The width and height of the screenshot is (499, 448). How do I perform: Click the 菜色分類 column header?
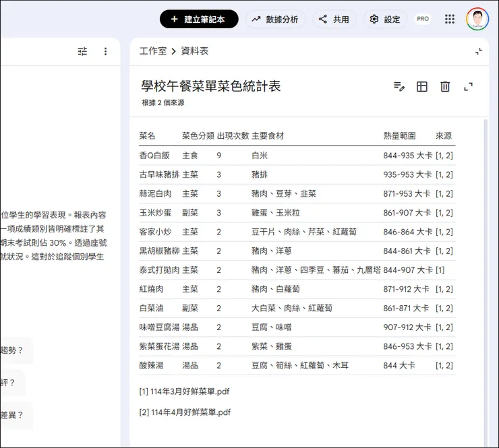[x=198, y=136]
